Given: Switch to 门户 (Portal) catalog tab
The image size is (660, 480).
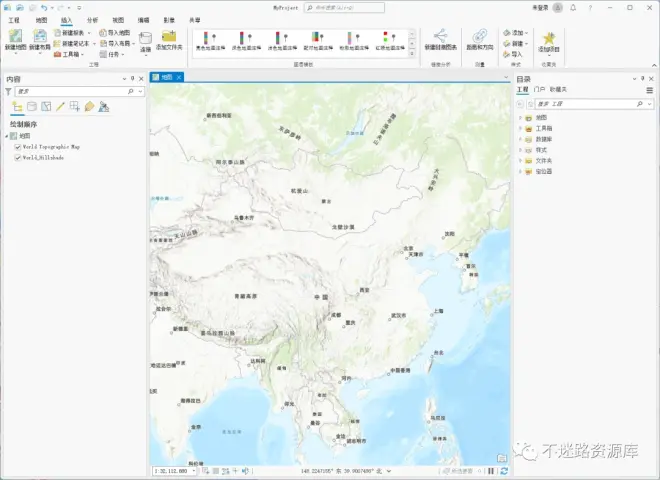Looking at the screenshot, I should coord(540,90).
